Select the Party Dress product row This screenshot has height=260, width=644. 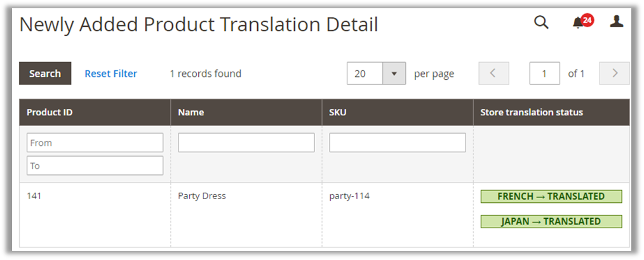[x=202, y=196]
